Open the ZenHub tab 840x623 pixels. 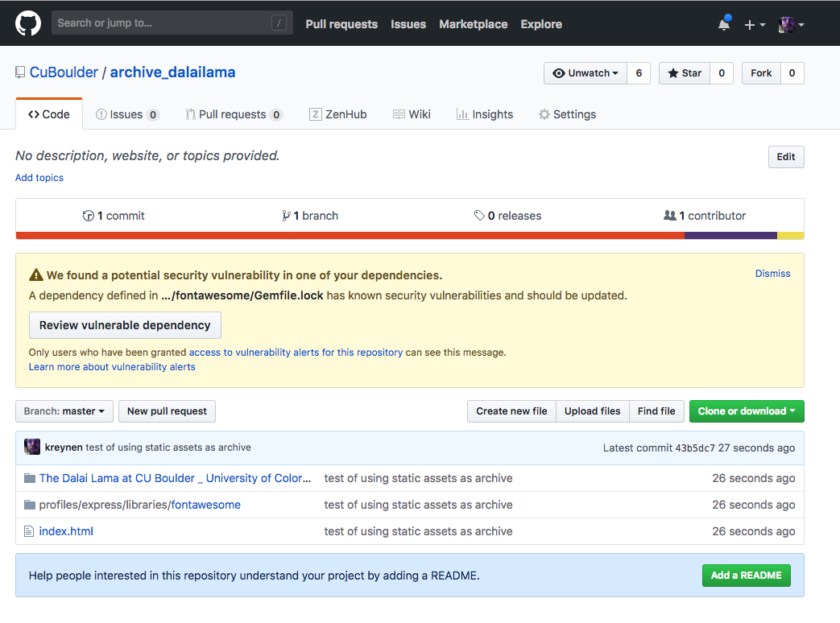[337, 114]
